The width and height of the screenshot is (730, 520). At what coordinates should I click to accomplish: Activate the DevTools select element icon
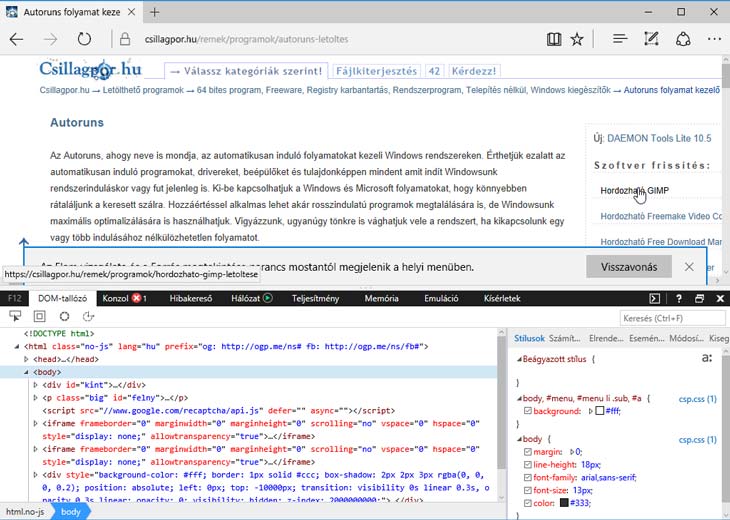(x=14, y=316)
